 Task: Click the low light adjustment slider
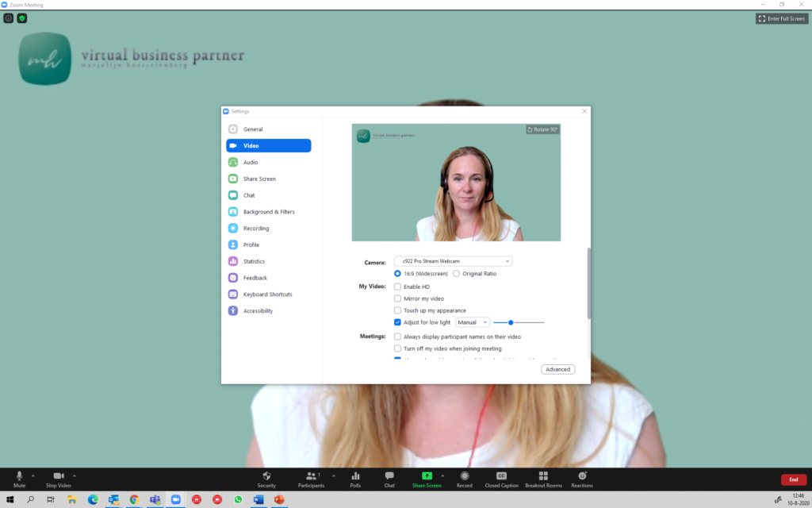coord(519,322)
